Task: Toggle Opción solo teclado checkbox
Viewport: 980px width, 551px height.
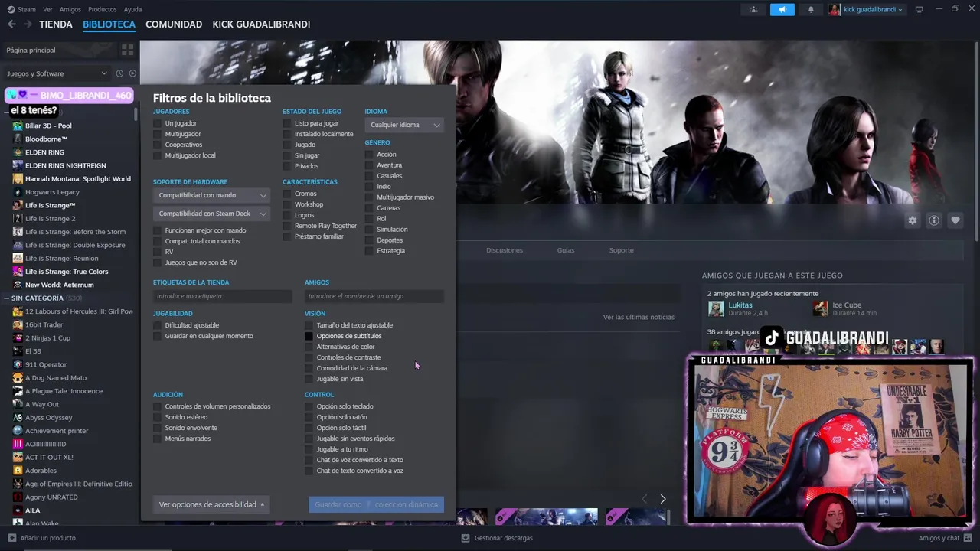Action: click(x=309, y=406)
